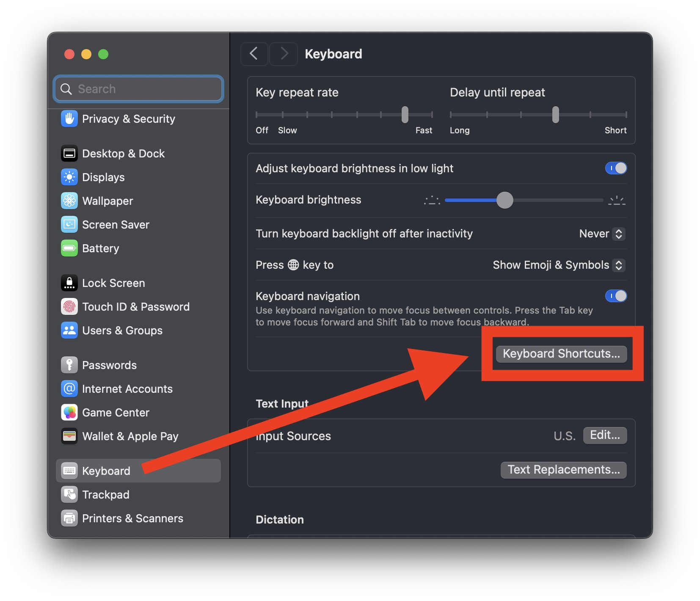Viewport: 700px width, 601px height.
Task: Select Keyboard in the sidebar
Action: 106,470
